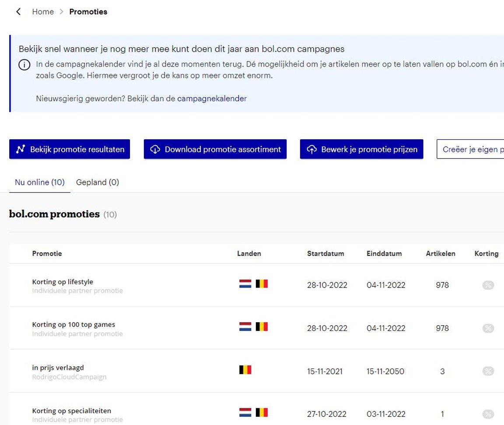This screenshot has height=425, width=504.
Task: Open the campagnekalender link
Action: click(212, 98)
